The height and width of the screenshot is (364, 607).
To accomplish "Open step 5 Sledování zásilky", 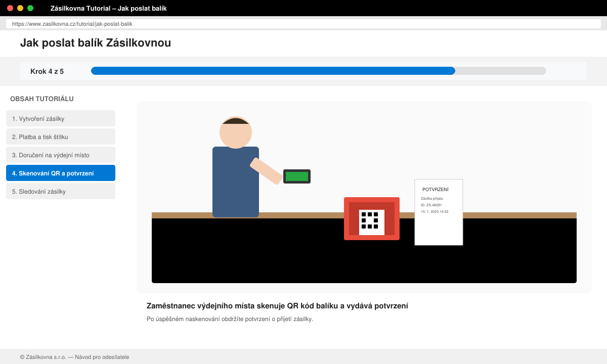I will [x=61, y=191].
